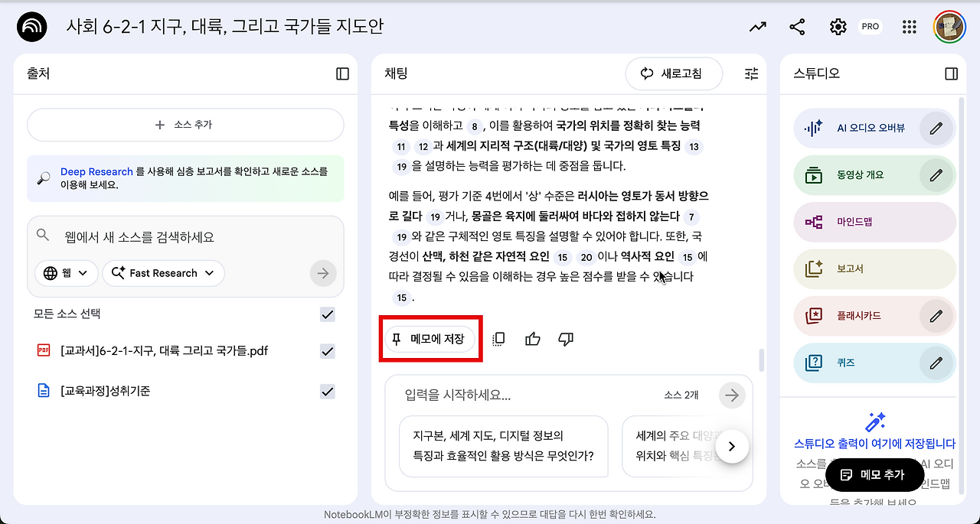Submit the source search arrow
980x524 pixels.
click(x=323, y=273)
